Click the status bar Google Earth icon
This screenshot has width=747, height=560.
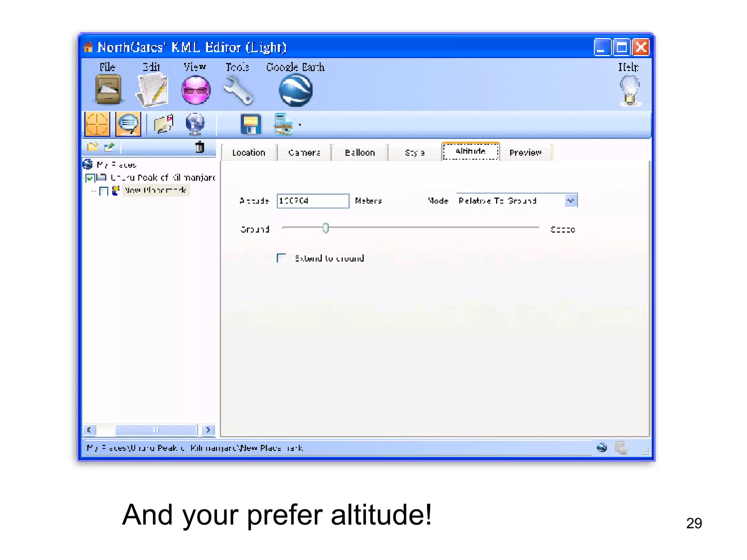point(601,447)
